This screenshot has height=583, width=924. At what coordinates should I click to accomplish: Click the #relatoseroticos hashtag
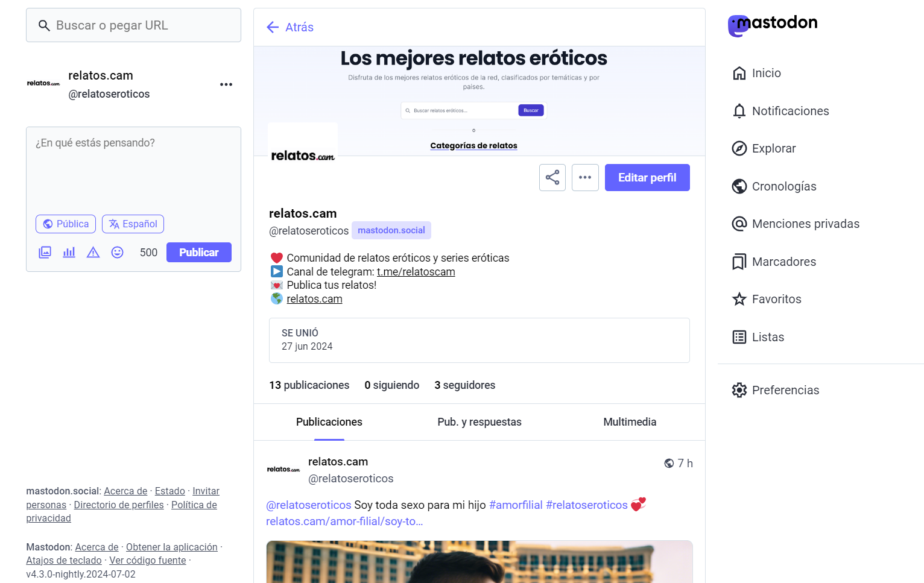(587, 505)
